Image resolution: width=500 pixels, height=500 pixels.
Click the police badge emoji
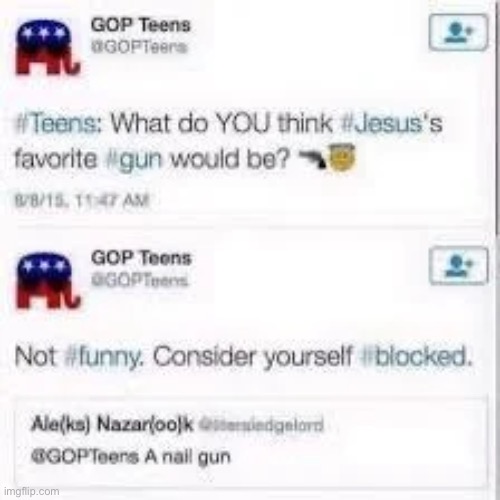[342, 157]
